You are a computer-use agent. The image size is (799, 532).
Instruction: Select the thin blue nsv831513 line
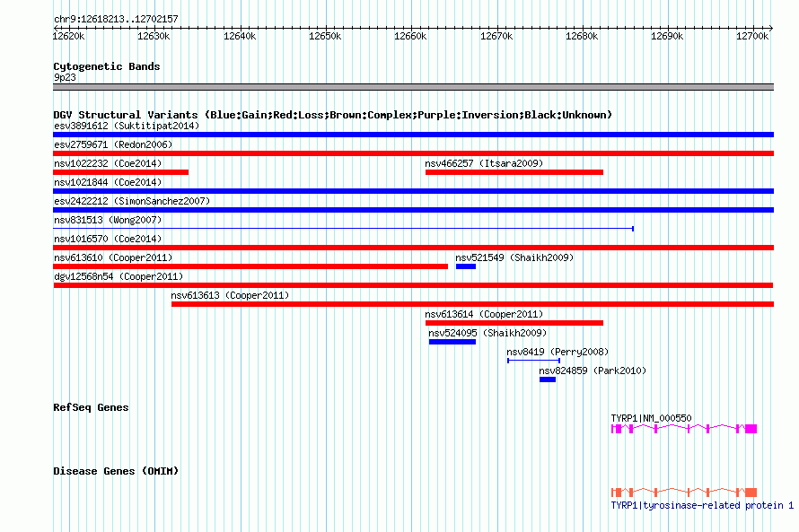(344, 229)
